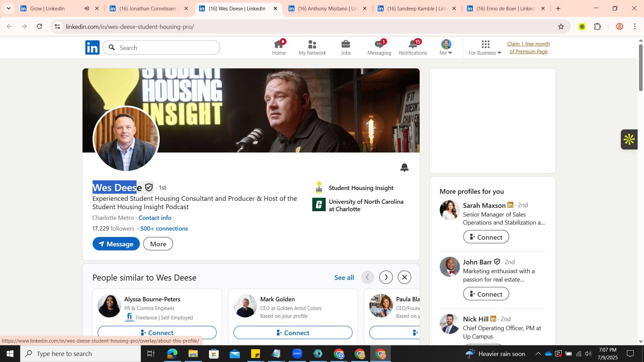Open Sarah Maxson profile name
644x362 pixels.
(484, 205)
